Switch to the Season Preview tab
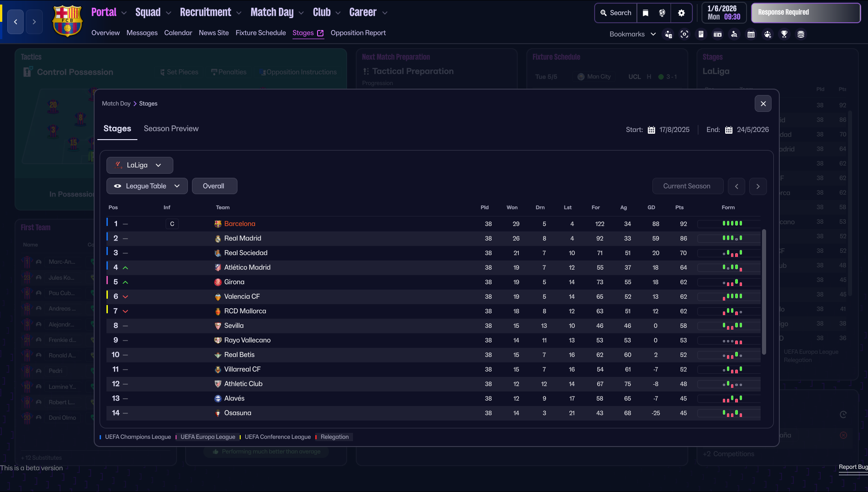 point(171,129)
